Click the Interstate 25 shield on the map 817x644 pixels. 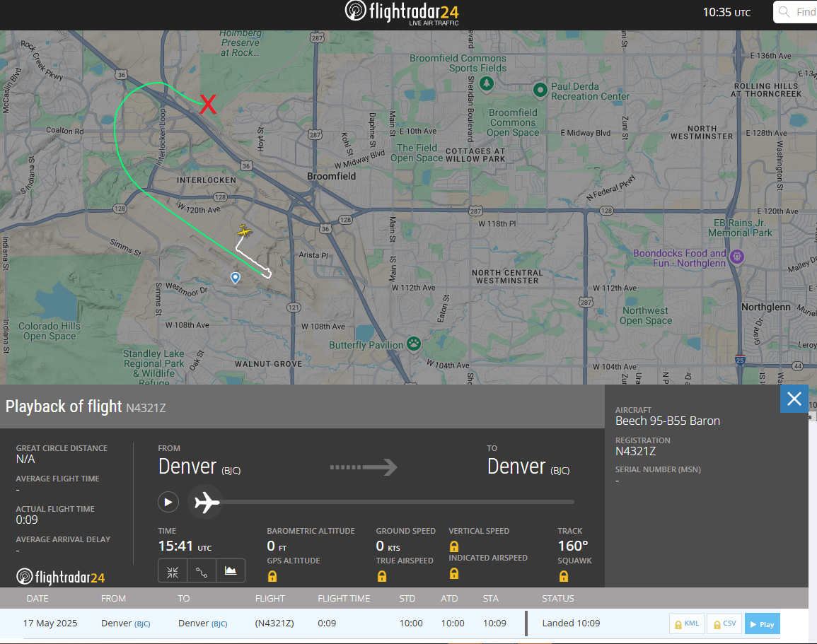740,359
